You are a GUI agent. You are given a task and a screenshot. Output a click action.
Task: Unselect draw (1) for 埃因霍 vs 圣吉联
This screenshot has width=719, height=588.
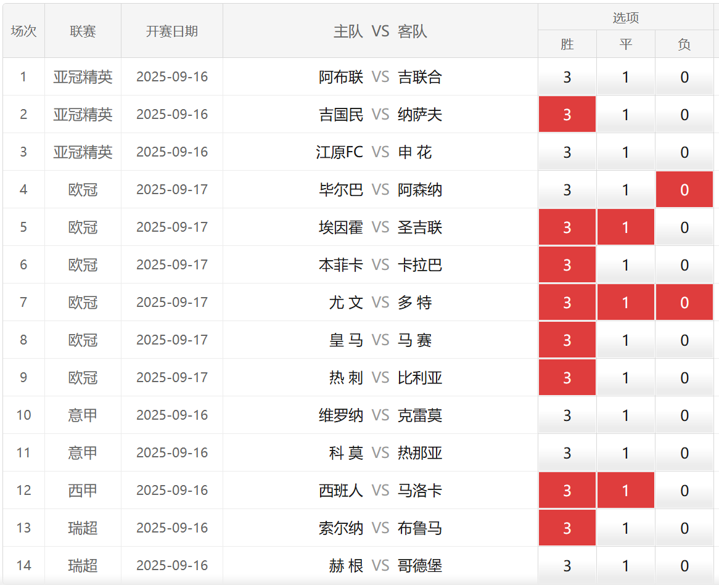[x=626, y=227]
